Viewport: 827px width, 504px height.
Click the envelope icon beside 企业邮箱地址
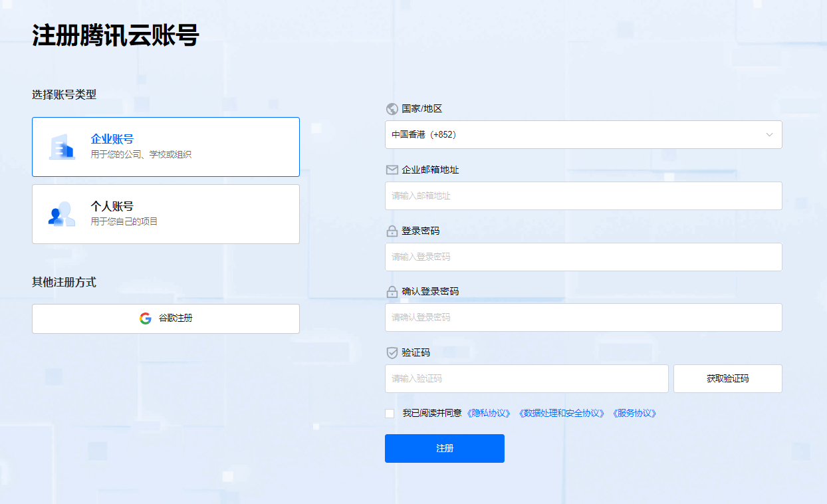(x=392, y=170)
